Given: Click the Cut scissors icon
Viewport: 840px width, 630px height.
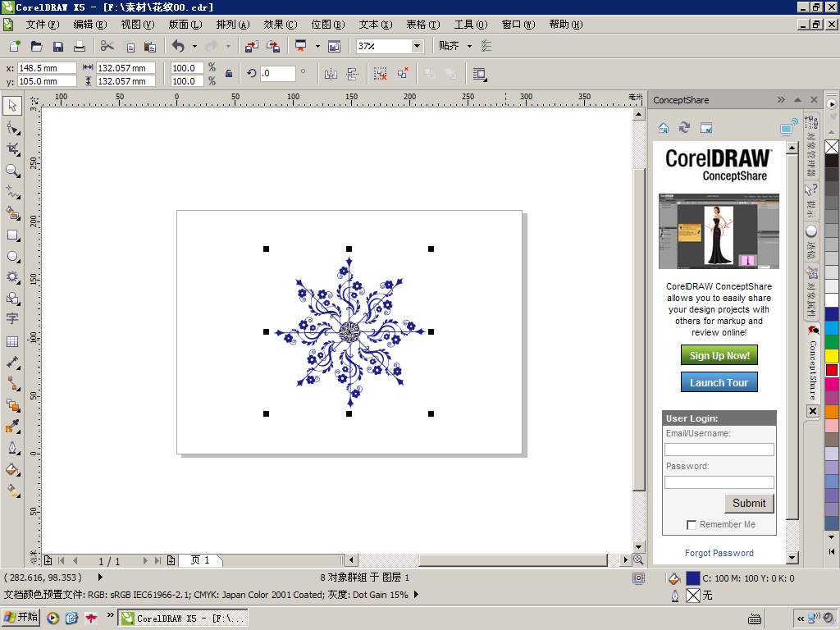Looking at the screenshot, I should (x=107, y=46).
